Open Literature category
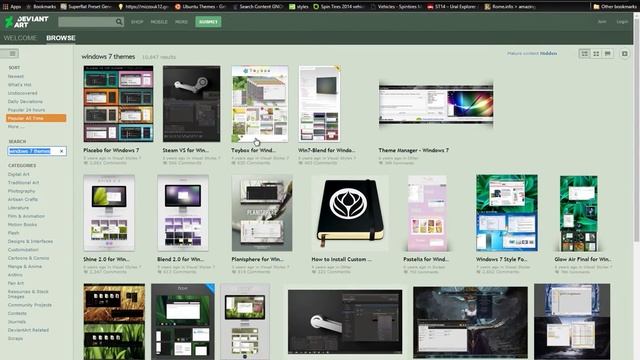 tap(18, 208)
